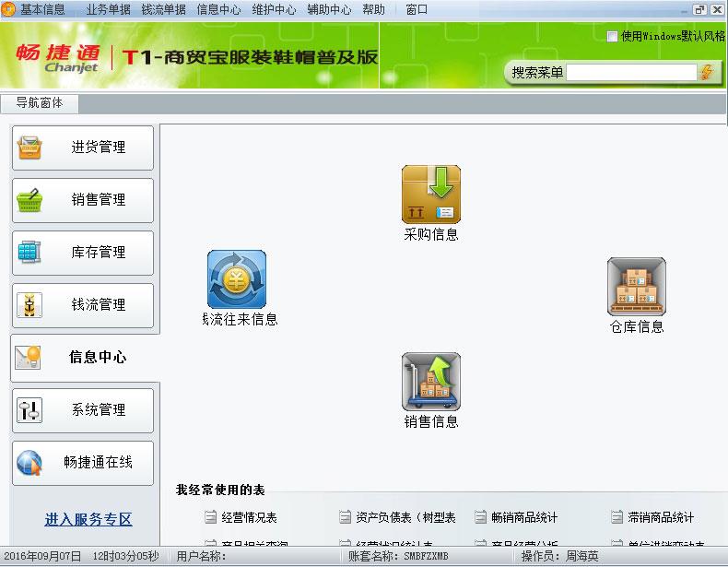This screenshot has height=567, width=728.
Task: Open the 帮助 menu
Action: tap(374, 9)
